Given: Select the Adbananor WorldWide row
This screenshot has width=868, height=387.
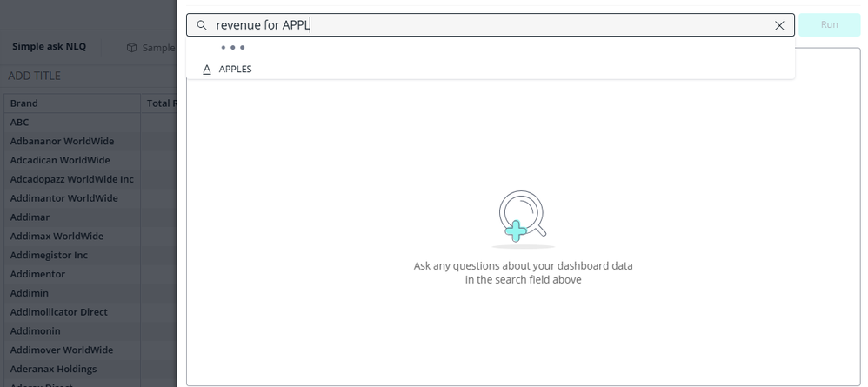Looking at the screenshot, I should (x=62, y=141).
